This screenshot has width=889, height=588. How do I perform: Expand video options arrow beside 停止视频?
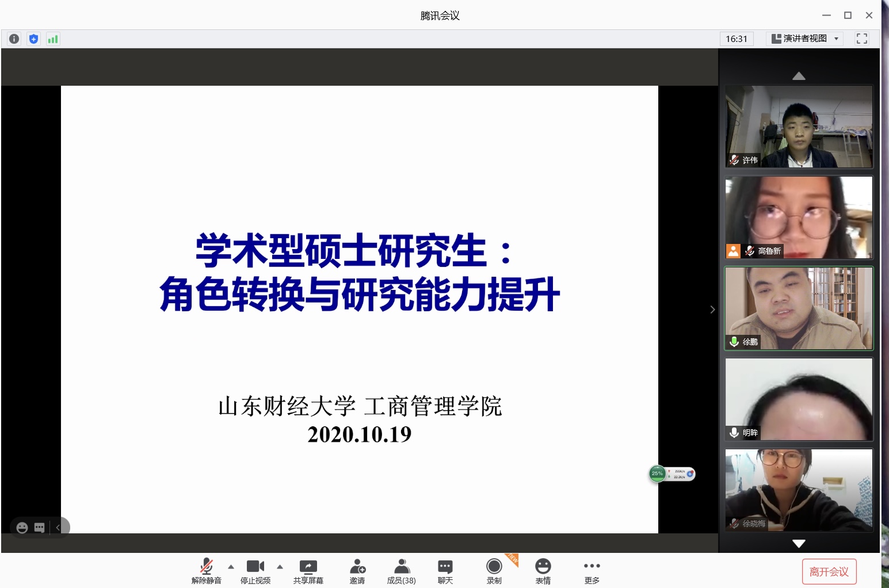(x=280, y=567)
